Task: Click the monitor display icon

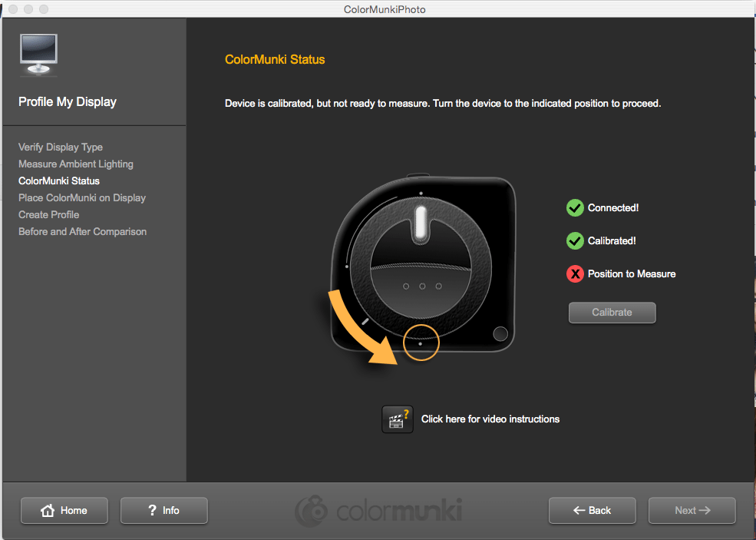Action: (38, 55)
